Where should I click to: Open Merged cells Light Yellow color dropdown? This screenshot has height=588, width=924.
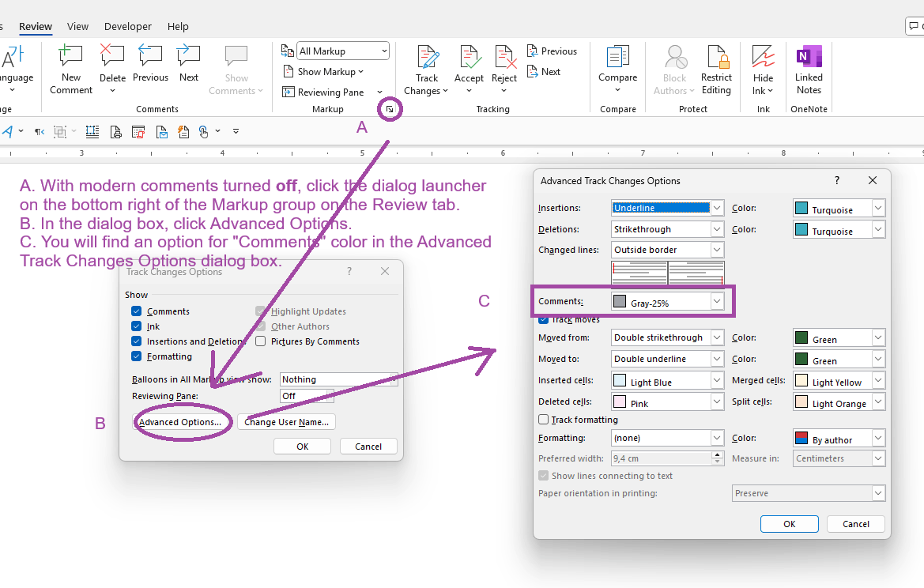839,381
